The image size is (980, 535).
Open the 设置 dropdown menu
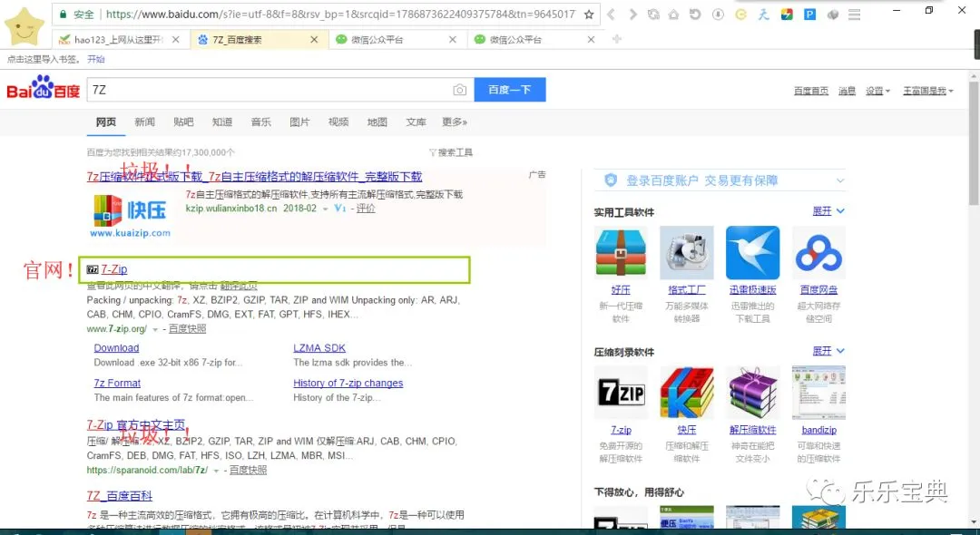877,91
